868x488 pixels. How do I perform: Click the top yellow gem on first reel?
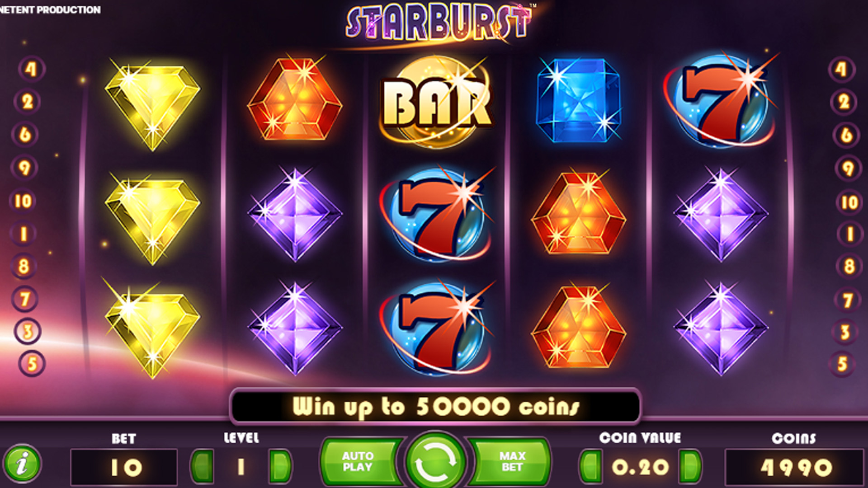152,105
